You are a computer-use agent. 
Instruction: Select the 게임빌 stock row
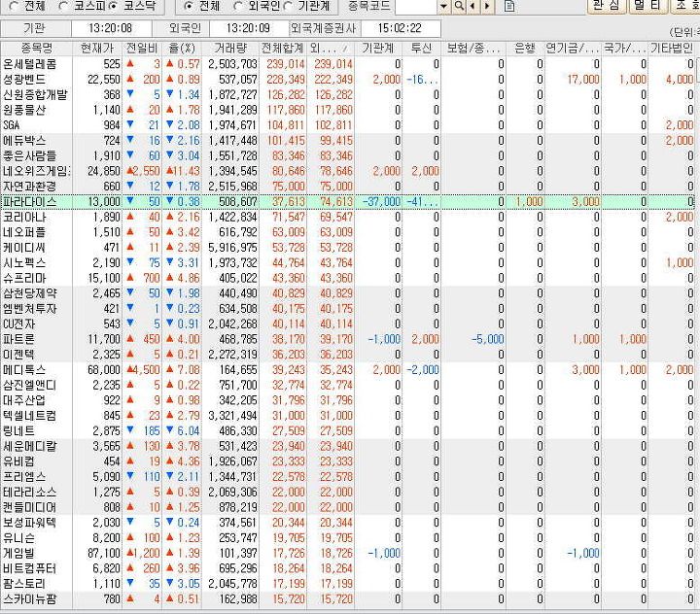coord(348,553)
